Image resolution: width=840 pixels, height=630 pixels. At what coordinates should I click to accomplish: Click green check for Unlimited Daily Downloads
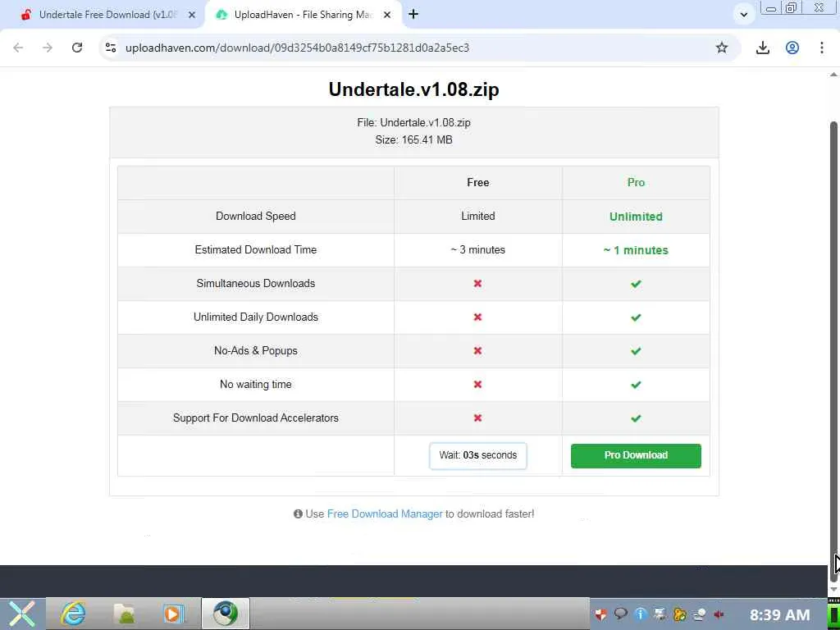636,317
